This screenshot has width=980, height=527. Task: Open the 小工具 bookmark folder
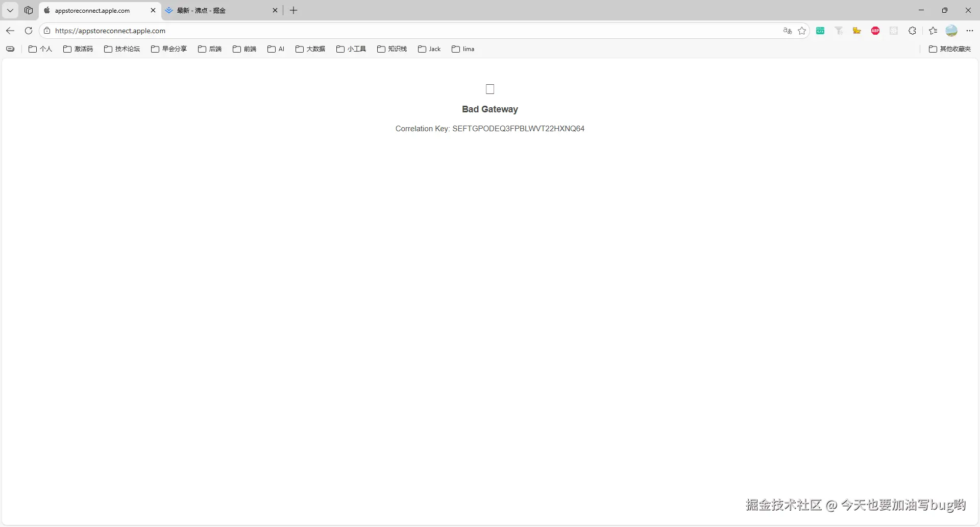pos(351,49)
